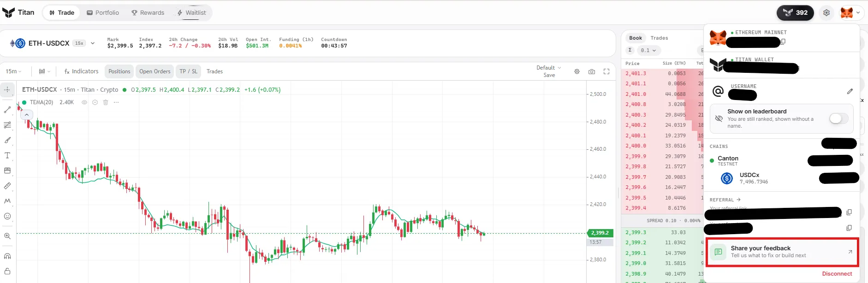Open app settings gear in header
The image size is (868, 283).
[826, 13]
